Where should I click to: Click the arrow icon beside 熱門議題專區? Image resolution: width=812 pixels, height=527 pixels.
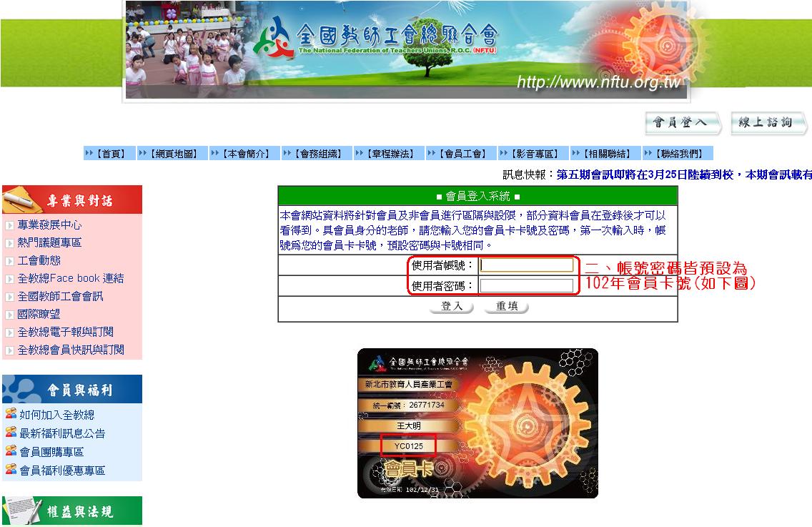coord(9,243)
